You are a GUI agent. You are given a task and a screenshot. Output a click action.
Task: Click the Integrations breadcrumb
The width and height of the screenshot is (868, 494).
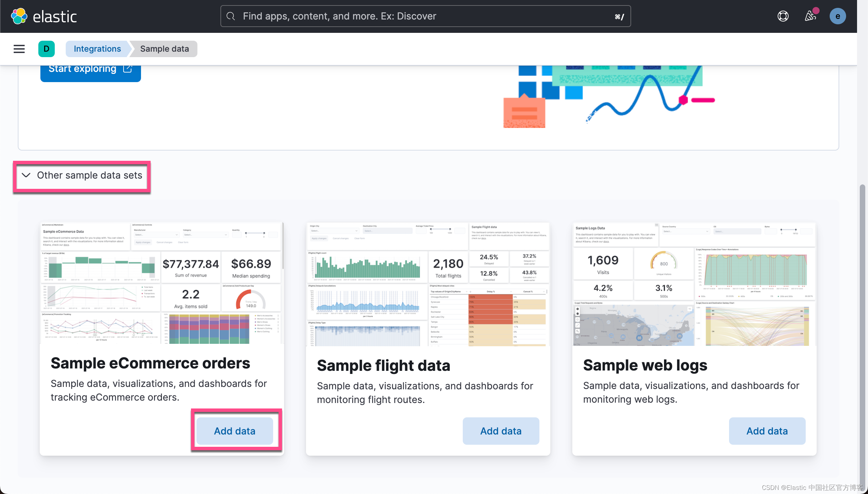(97, 49)
